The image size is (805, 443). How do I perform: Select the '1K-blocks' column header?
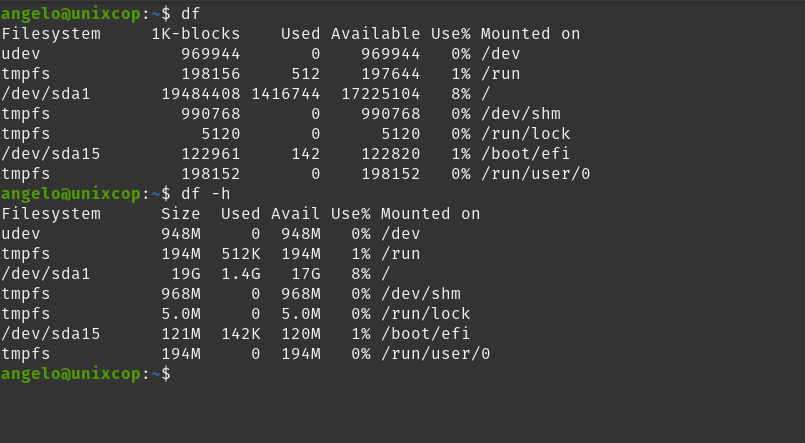[x=196, y=34]
